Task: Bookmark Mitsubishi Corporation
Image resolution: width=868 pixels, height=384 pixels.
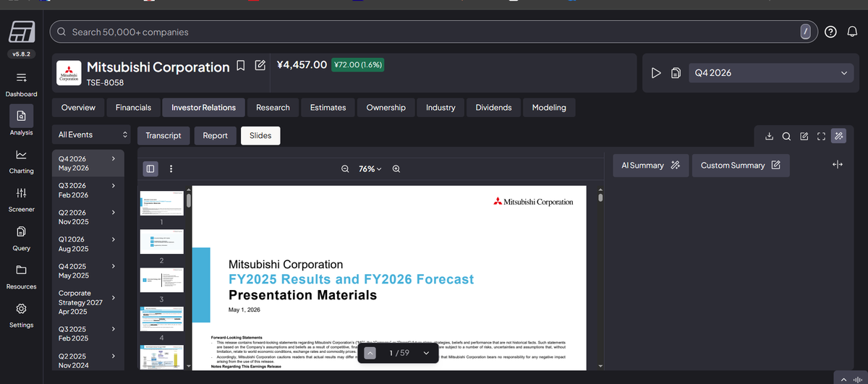Action: pos(242,67)
